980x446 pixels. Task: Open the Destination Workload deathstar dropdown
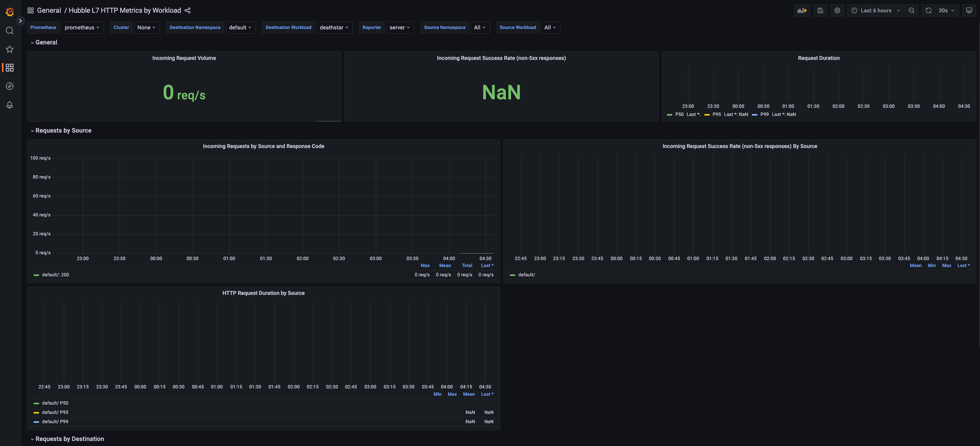pos(334,27)
